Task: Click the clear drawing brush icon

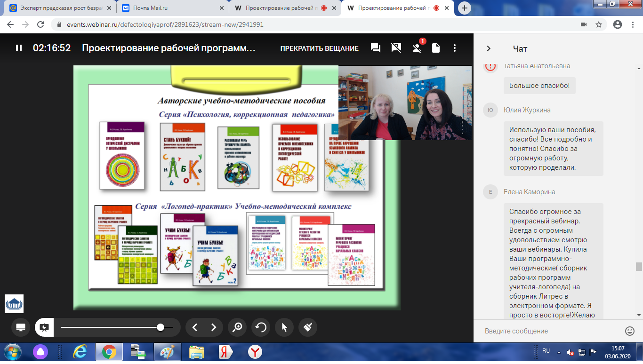Action: (x=308, y=327)
